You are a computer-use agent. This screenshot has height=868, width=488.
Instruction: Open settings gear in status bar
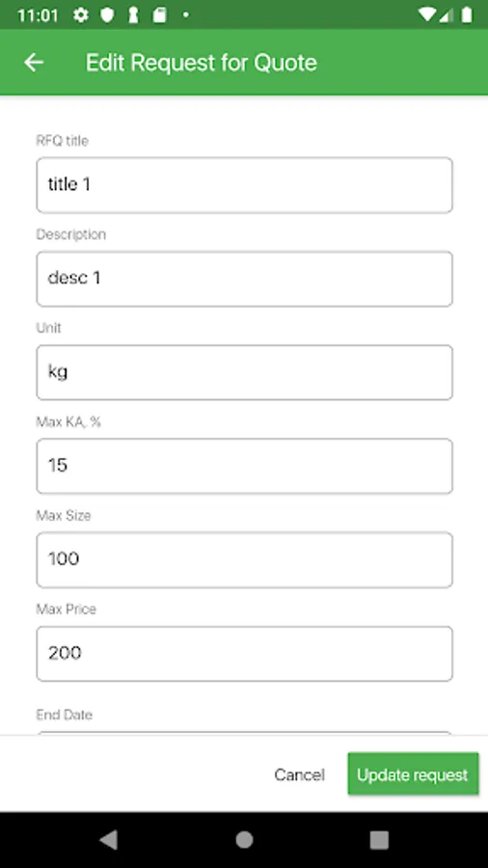point(81,14)
